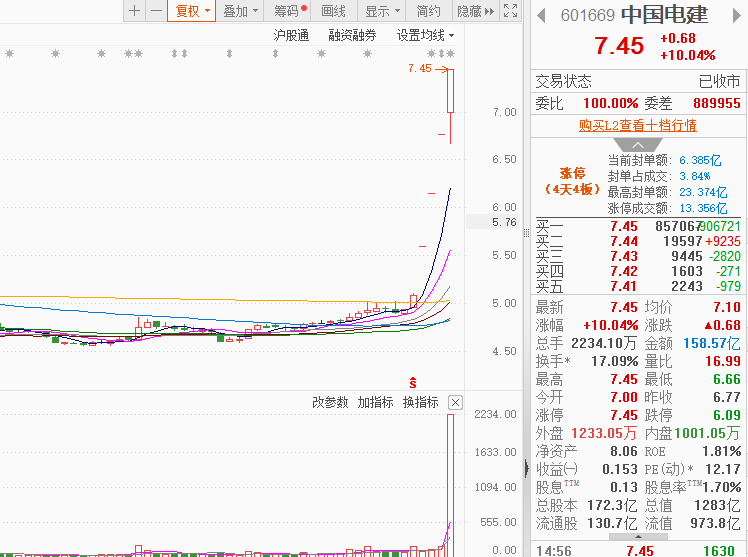Viewport: 748px width, 557px height.
Task: Click the 总手 value 2234.10万
Action: 603,343
